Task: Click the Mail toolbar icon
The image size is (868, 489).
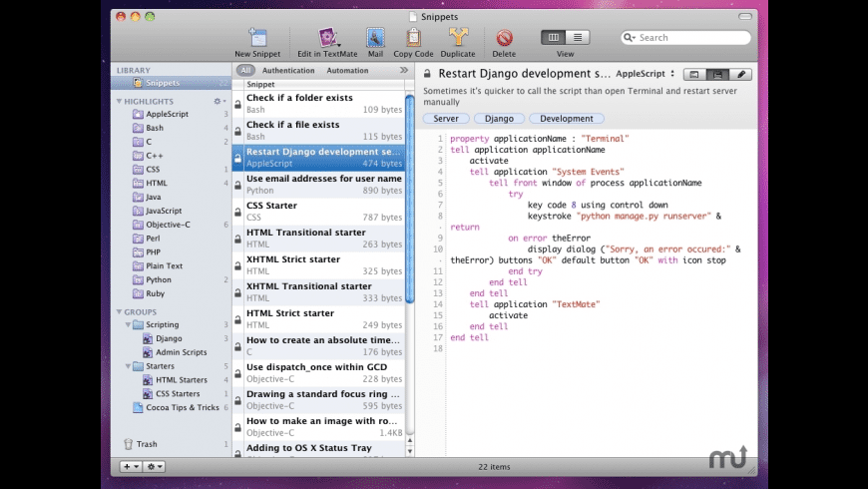Action: (375, 37)
